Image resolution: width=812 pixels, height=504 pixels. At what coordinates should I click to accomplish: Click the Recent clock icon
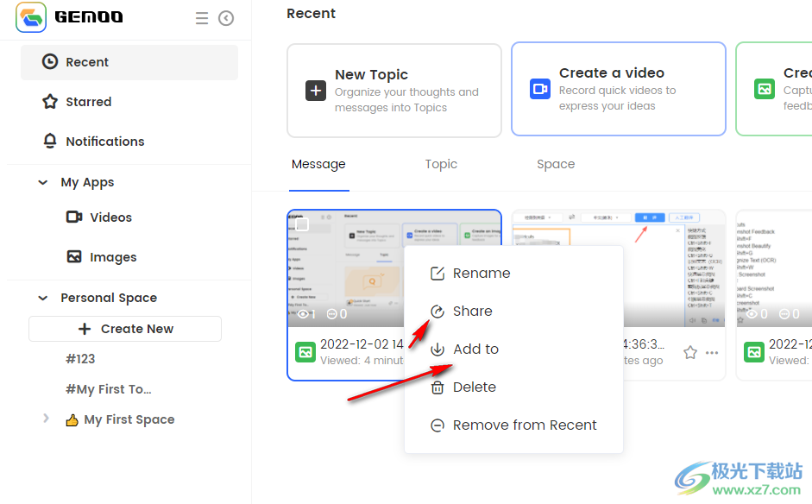coord(50,61)
